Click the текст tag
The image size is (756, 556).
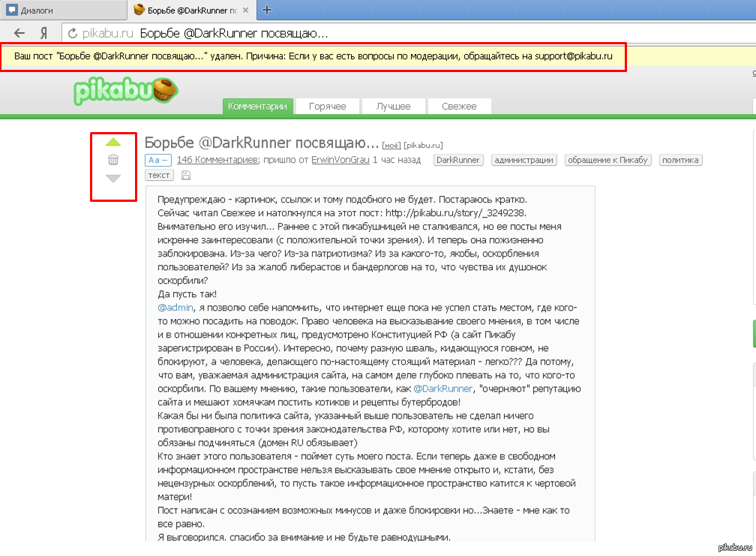tap(159, 175)
